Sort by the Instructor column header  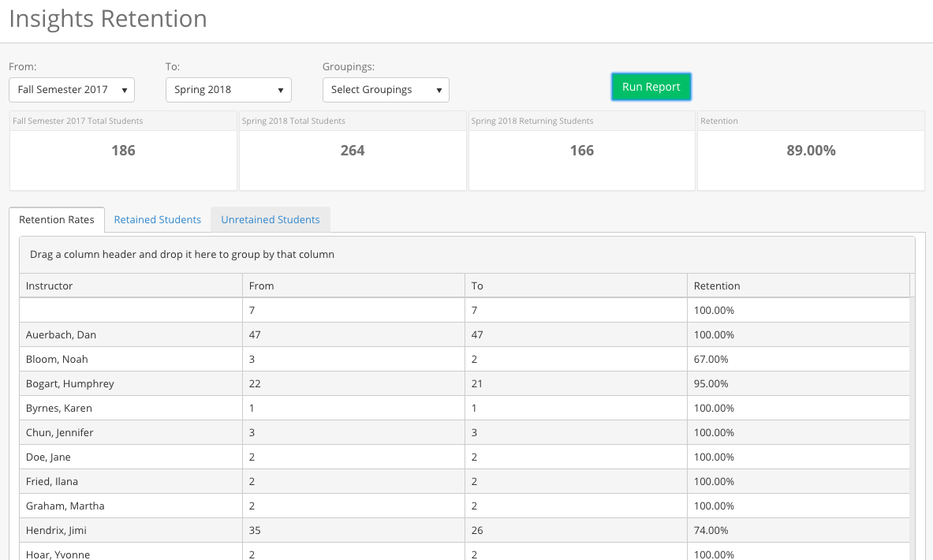click(49, 286)
